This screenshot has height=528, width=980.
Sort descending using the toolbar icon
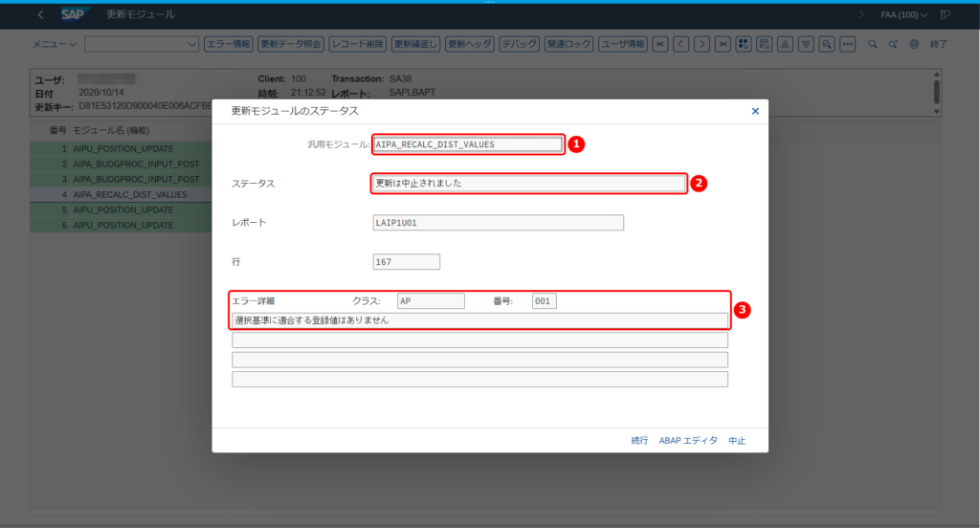[x=806, y=44]
